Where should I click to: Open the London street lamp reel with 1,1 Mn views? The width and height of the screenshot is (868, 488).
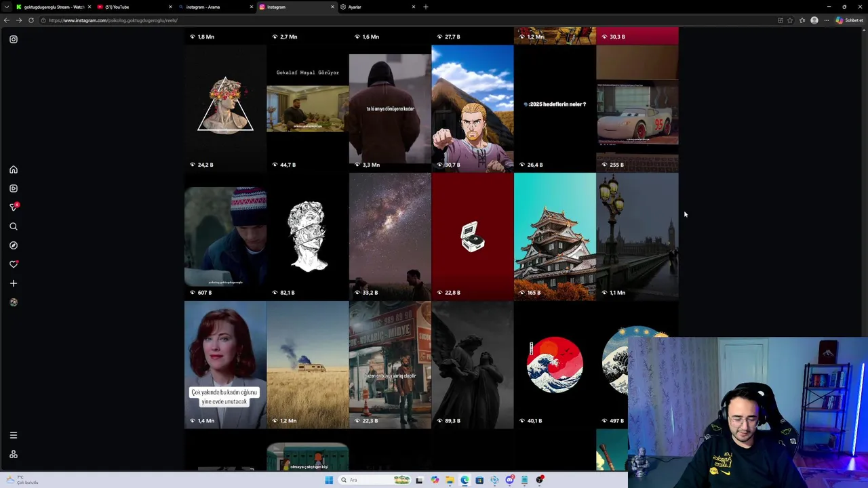pyautogui.click(x=637, y=236)
